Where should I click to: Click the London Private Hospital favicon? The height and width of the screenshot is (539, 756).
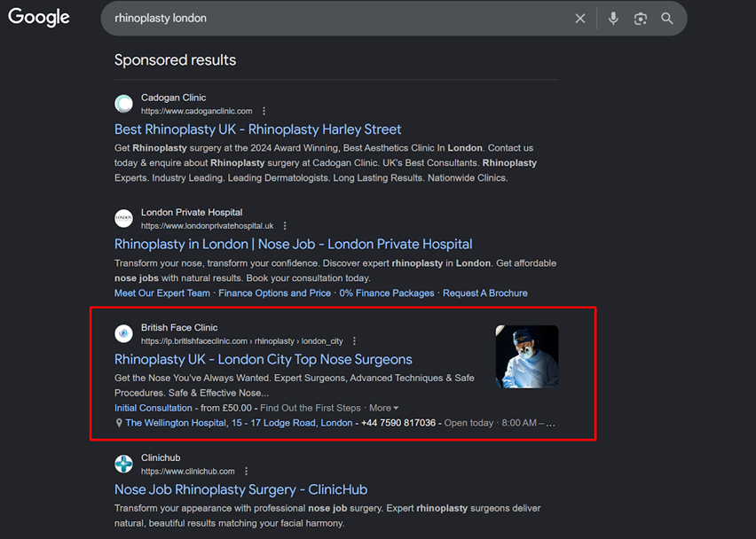(x=124, y=219)
